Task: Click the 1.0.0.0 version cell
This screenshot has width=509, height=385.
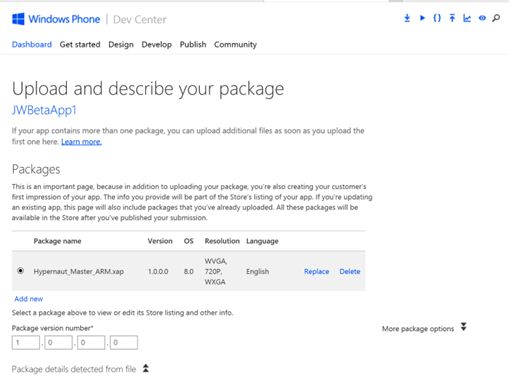Action: 158,271
